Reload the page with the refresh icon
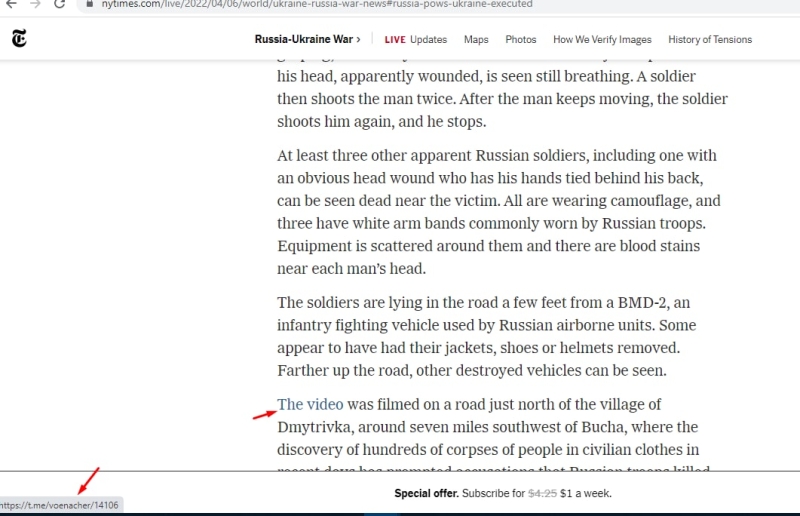 (60, 4)
